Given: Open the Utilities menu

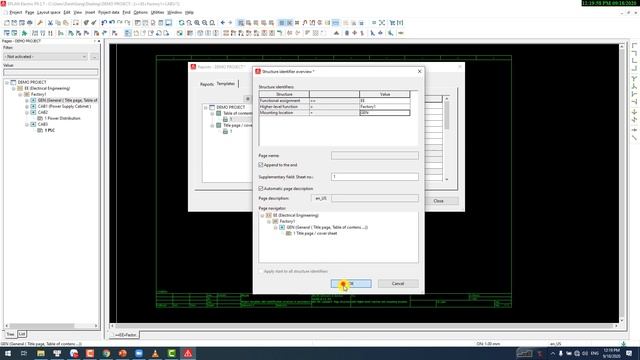Looking at the screenshot, I should point(157,13).
